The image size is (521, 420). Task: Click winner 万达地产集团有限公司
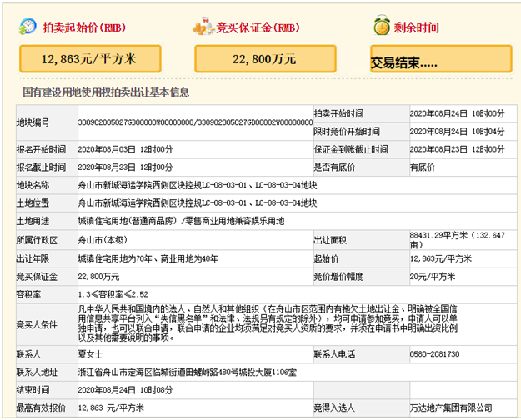click(451, 408)
